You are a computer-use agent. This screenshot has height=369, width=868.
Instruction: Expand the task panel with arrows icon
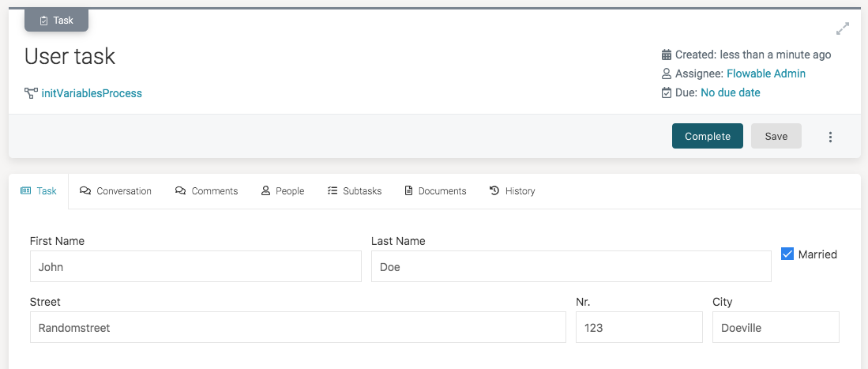click(843, 28)
